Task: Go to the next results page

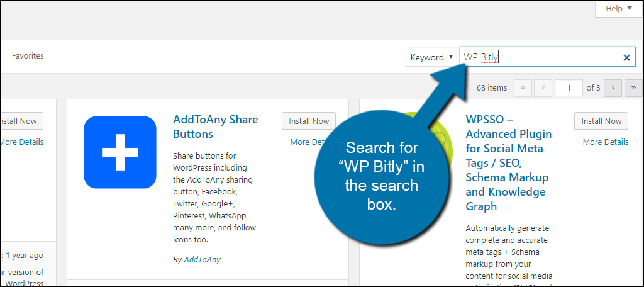Action: tap(613, 88)
